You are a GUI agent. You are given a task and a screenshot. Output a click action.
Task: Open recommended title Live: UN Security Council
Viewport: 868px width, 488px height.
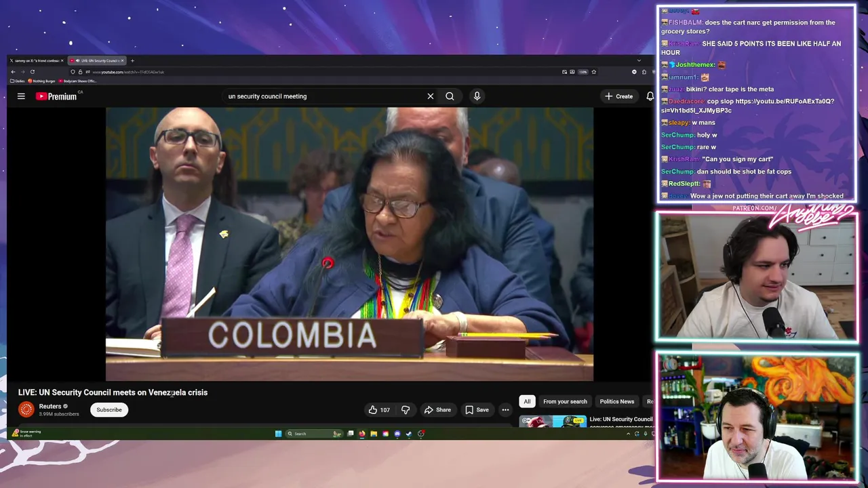coord(620,419)
